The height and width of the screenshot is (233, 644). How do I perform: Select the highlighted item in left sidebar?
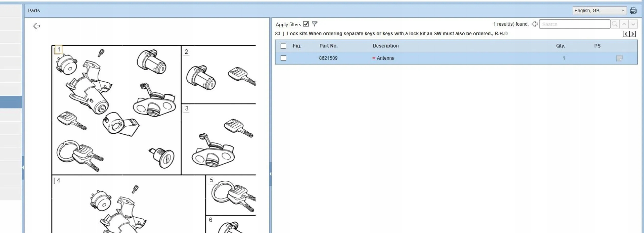(11, 102)
